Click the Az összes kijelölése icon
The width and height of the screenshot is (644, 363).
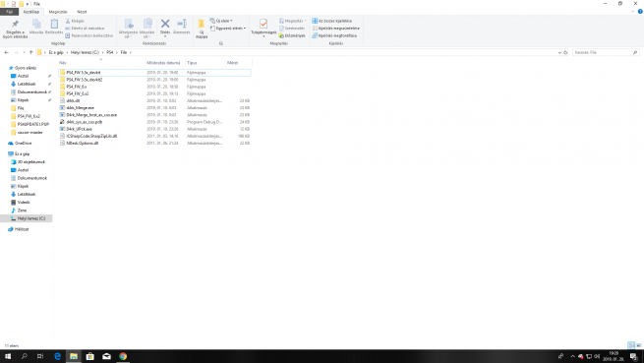pyautogui.click(x=315, y=21)
